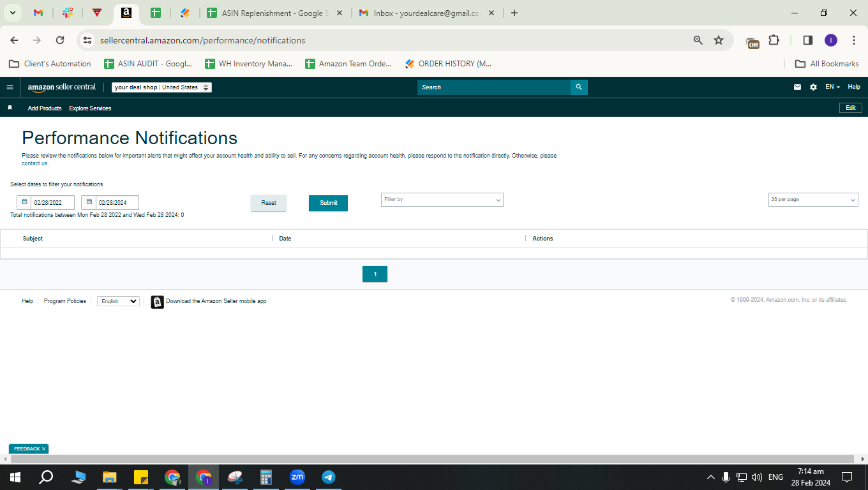This screenshot has height=490, width=868.
Task: Click the bookmark flag icon beside Add Products
Action: click(10, 108)
